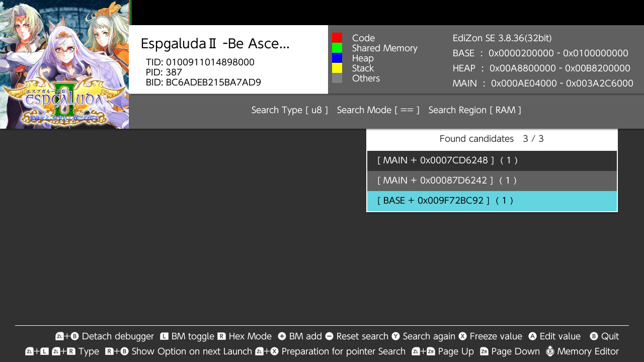Click the Show Option on next Launch label
644x362 pixels.
pos(192,351)
